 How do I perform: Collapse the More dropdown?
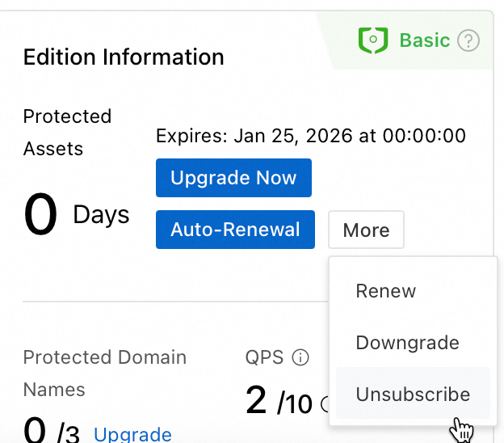pos(366,230)
